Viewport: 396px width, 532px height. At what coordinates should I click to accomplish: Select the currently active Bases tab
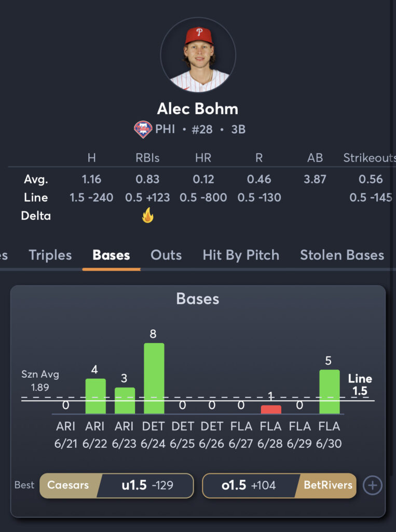pyautogui.click(x=111, y=255)
